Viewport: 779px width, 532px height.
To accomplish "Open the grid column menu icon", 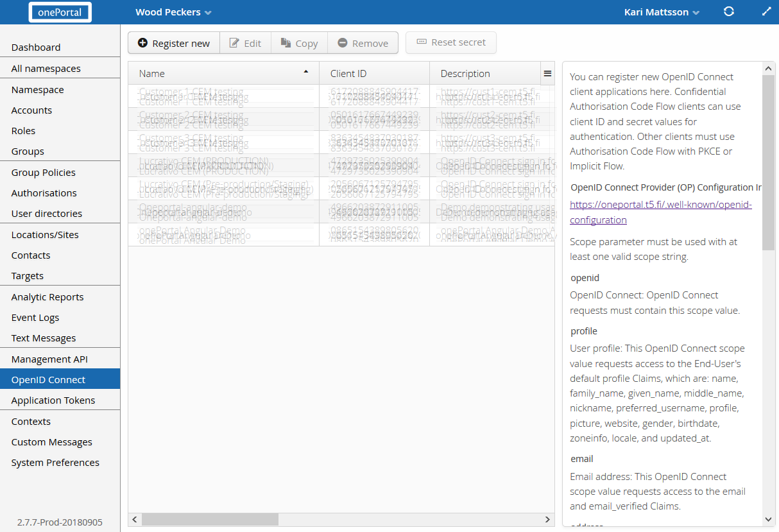I will pos(547,73).
